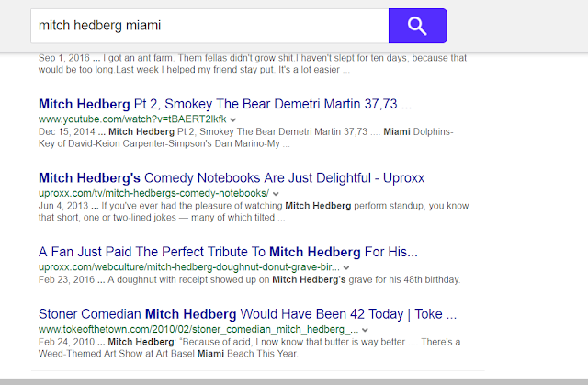Screen dimensions: 588x385
Task: Open 'Mitch Hedberg Pt 2, Smokey The Bear' result
Action: [x=225, y=104]
